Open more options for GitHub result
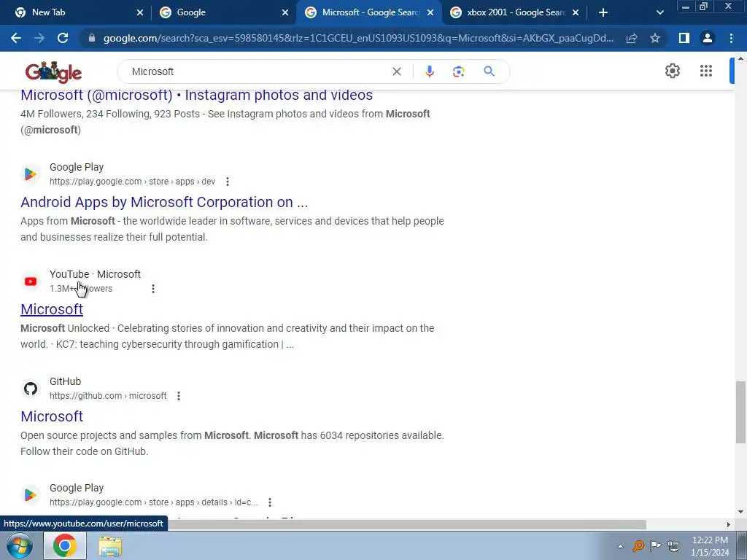Screen dimensions: 747x560 179,396
